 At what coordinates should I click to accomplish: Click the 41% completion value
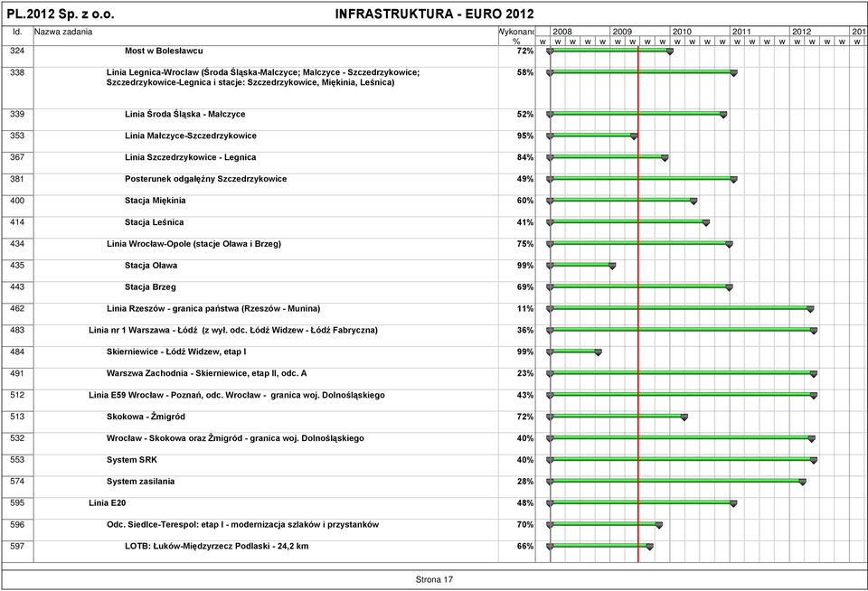point(525,222)
